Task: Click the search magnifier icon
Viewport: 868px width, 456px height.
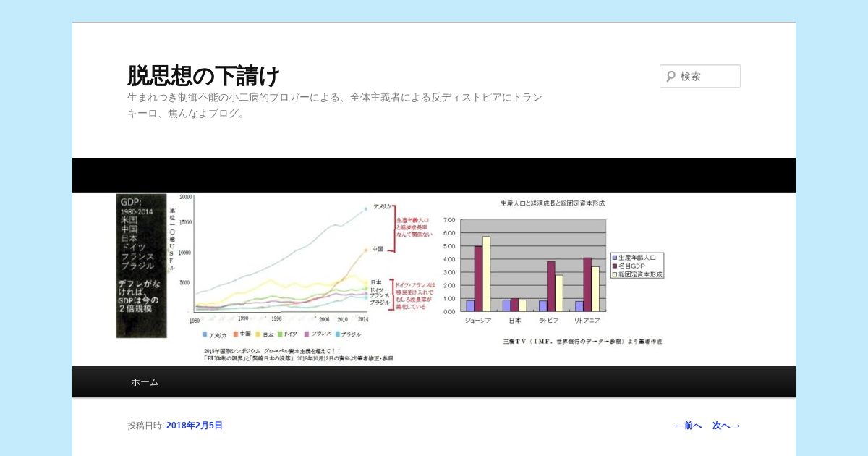Action: click(671, 76)
